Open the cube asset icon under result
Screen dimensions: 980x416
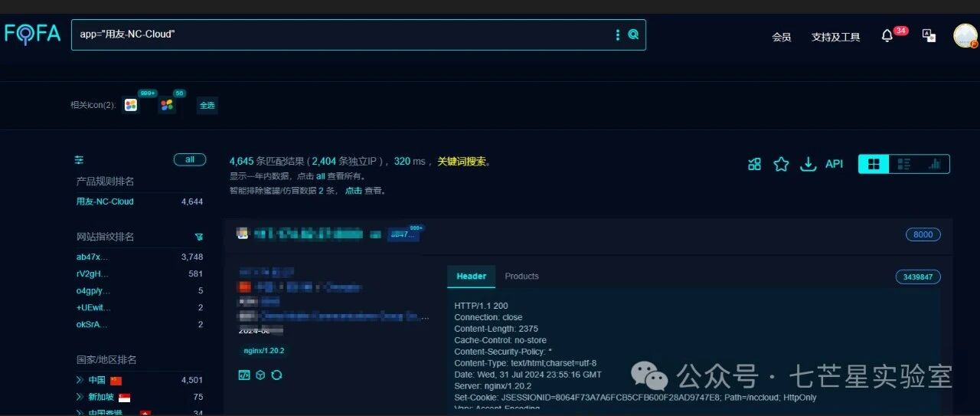(260, 375)
